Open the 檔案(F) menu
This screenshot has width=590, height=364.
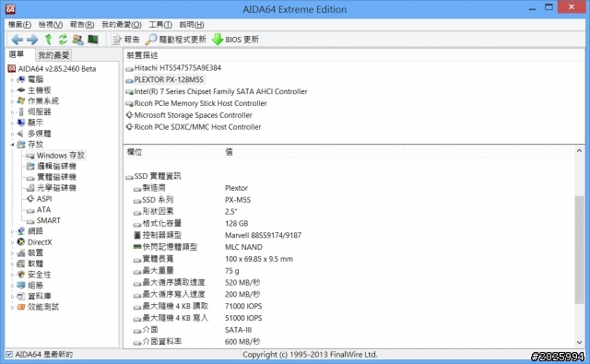19,25
